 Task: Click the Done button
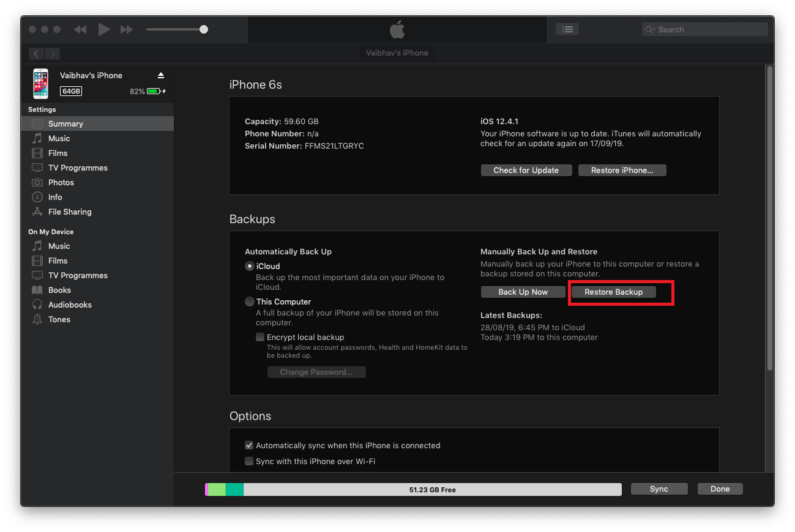coord(720,489)
